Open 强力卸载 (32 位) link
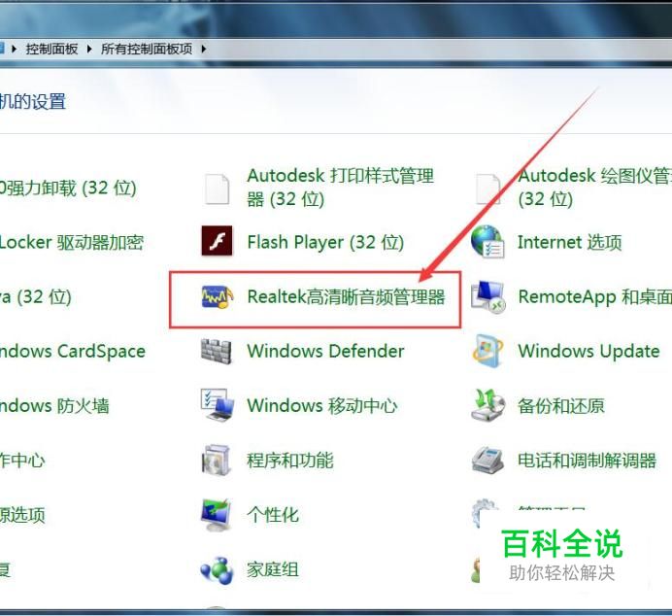The width and height of the screenshot is (672, 616). 68,188
